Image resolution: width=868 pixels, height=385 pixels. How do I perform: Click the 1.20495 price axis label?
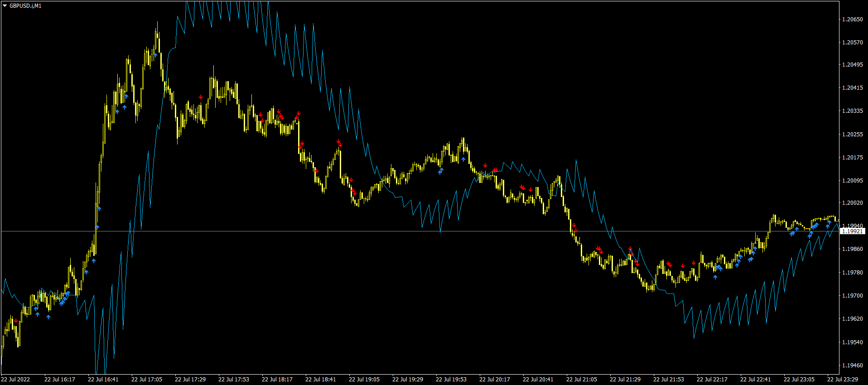click(x=853, y=65)
